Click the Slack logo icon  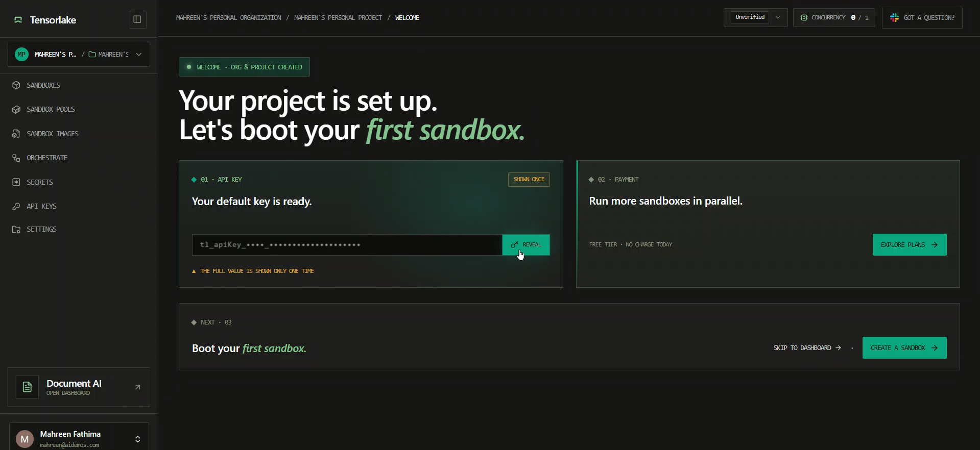click(x=894, y=17)
